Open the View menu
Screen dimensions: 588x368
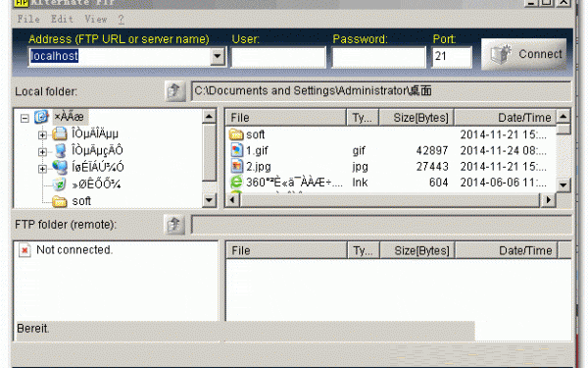pos(96,20)
